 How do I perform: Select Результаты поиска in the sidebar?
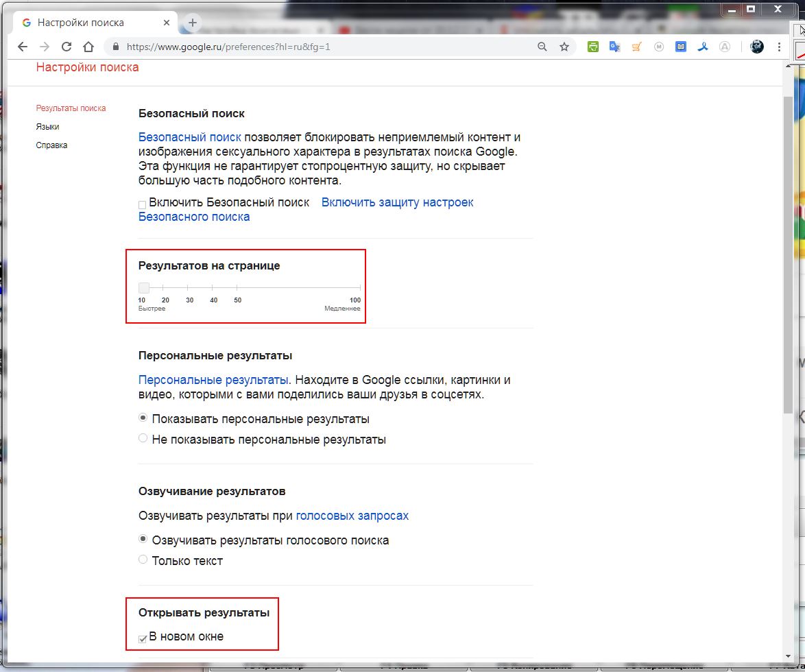tap(71, 108)
